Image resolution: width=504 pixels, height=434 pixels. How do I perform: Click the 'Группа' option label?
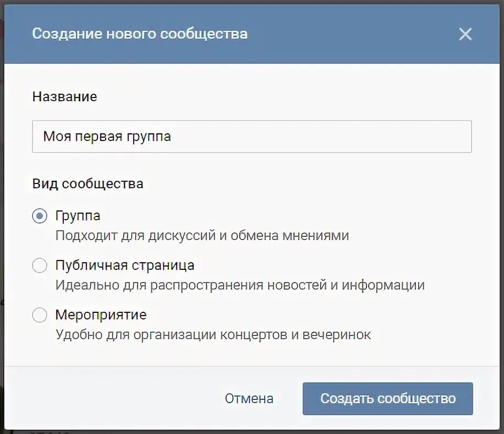tap(78, 216)
